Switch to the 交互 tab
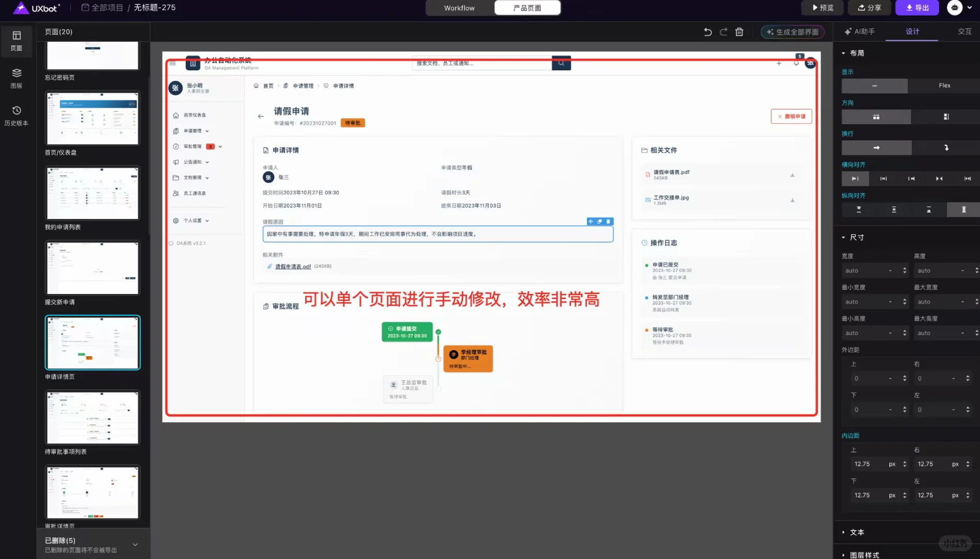980x559 pixels. click(963, 32)
